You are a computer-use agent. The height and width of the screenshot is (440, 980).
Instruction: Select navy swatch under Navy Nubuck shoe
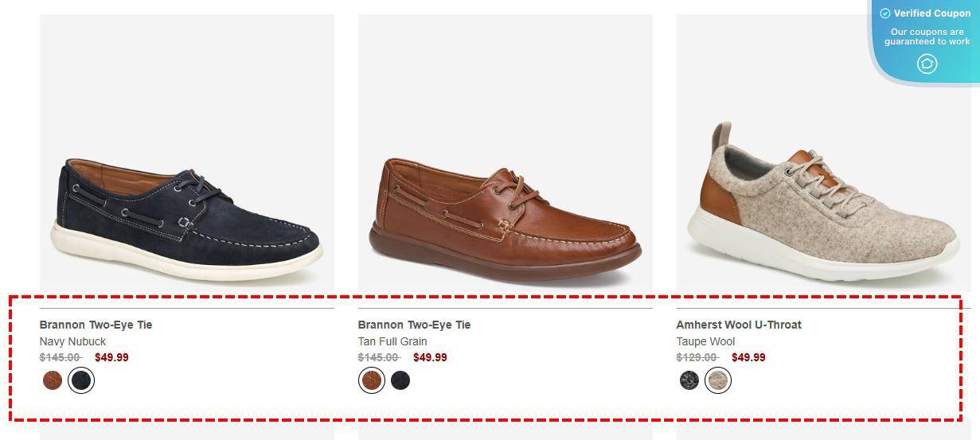(81, 380)
